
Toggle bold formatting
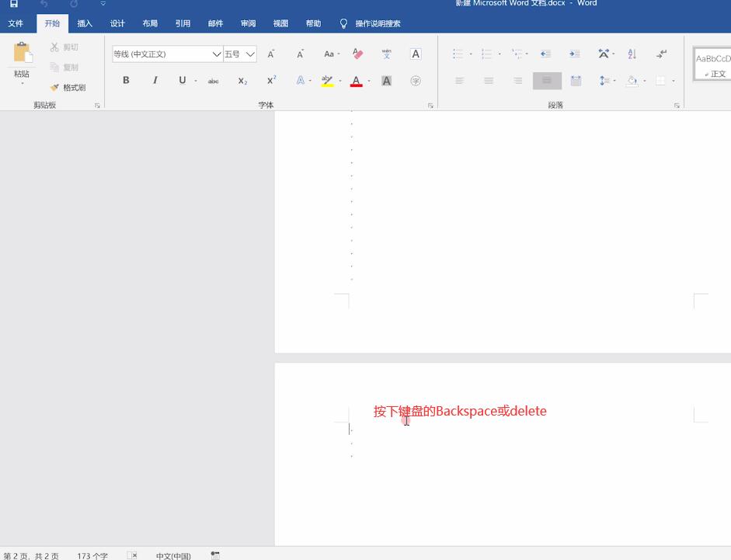click(x=126, y=80)
